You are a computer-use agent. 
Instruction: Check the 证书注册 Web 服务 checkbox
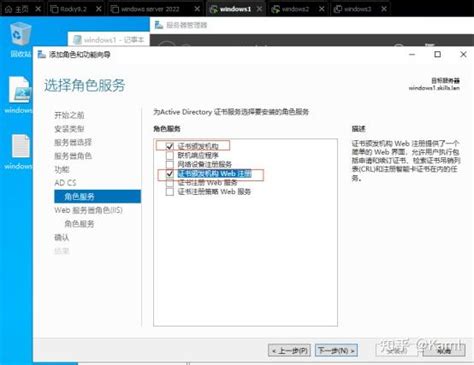(x=170, y=183)
